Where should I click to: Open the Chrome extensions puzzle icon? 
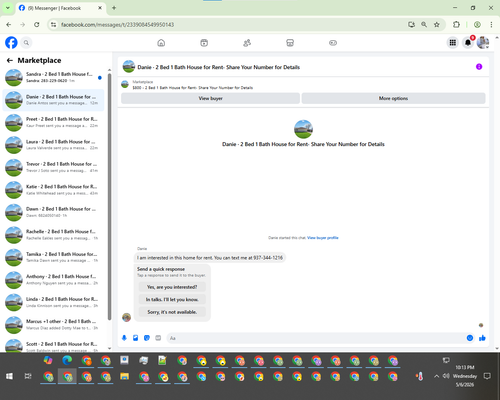coord(456,24)
